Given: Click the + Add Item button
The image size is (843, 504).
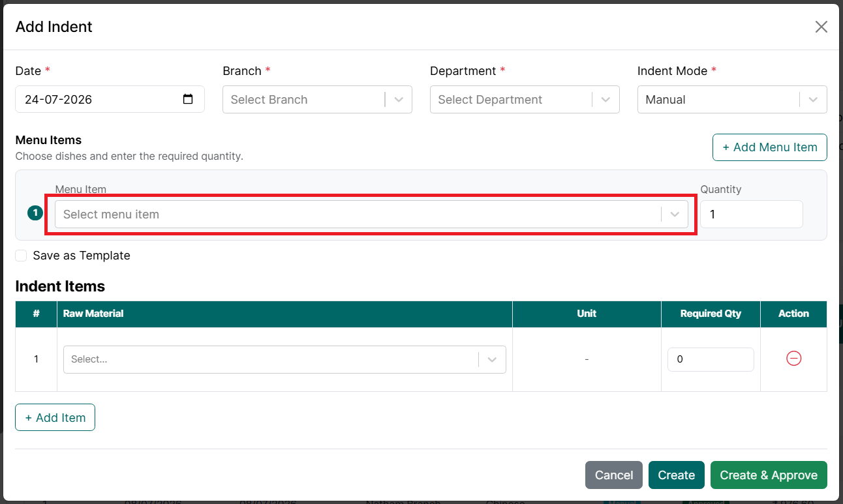Looking at the screenshot, I should pyautogui.click(x=55, y=417).
